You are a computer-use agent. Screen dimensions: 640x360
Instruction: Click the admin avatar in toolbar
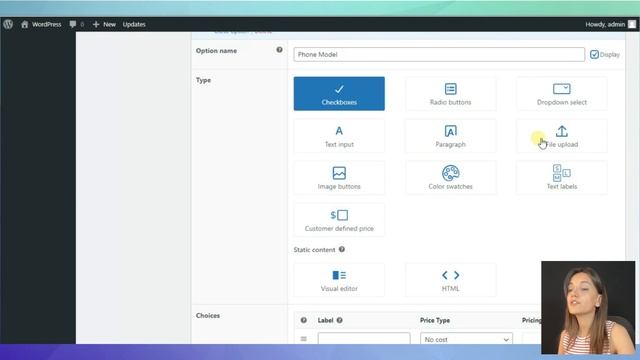point(632,24)
